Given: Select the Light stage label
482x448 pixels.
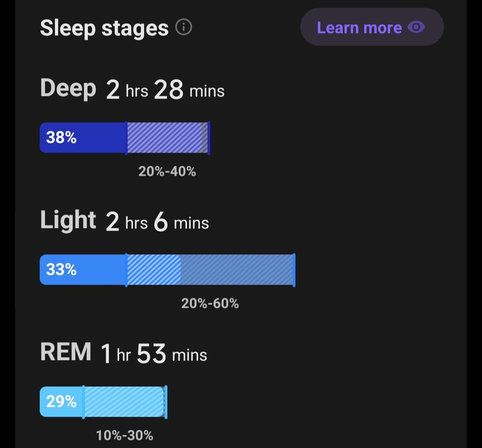Looking at the screenshot, I should [x=68, y=220].
